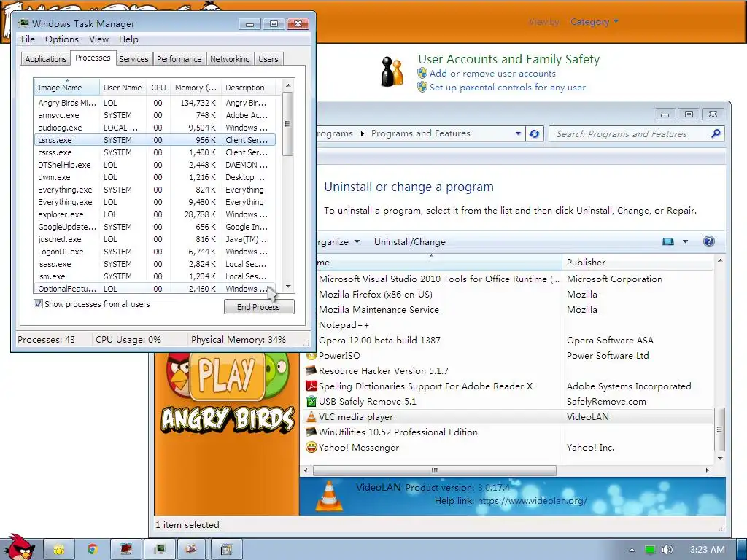Sort processes by CPU column

point(158,87)
